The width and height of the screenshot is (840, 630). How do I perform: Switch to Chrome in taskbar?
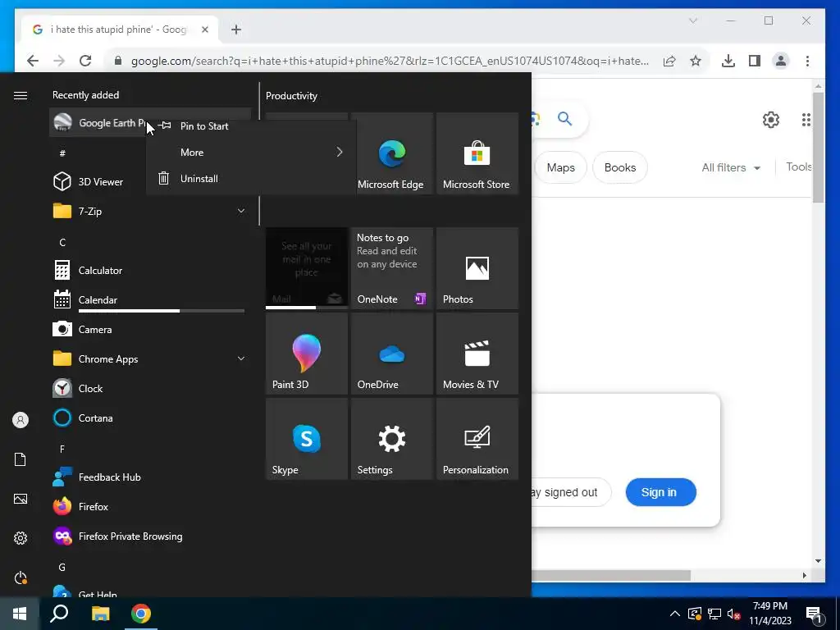click(141, 614)
